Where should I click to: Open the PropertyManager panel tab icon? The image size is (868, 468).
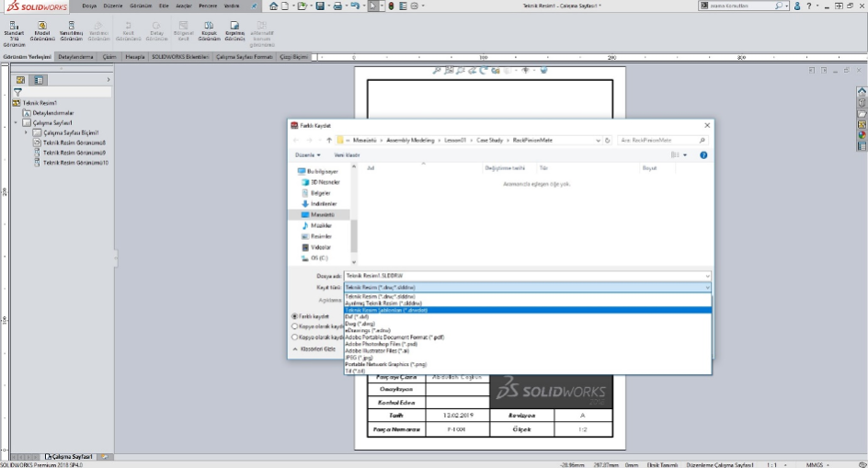tap(39, 80)
